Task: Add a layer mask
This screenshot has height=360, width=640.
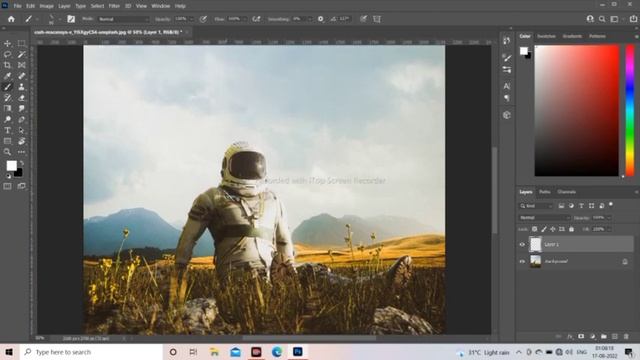Action: coord(581,337)
